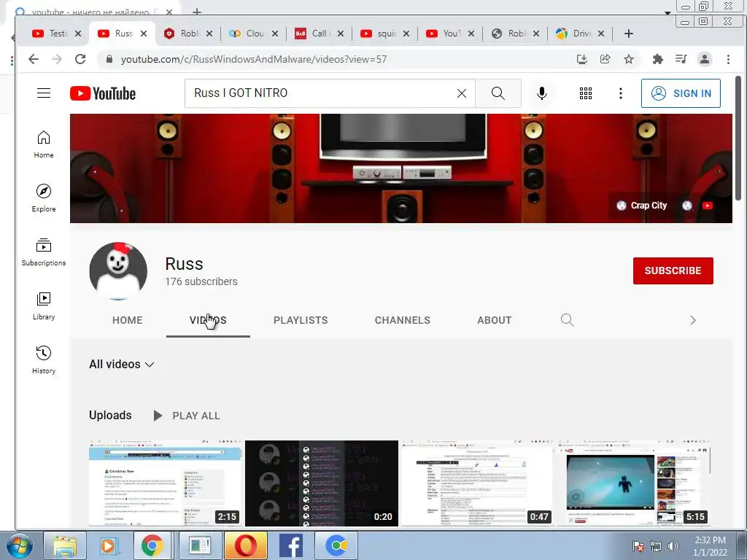Run search with magnifier button
The width and height of the screenshot is (747, 560).
click(x=498, y=93)
